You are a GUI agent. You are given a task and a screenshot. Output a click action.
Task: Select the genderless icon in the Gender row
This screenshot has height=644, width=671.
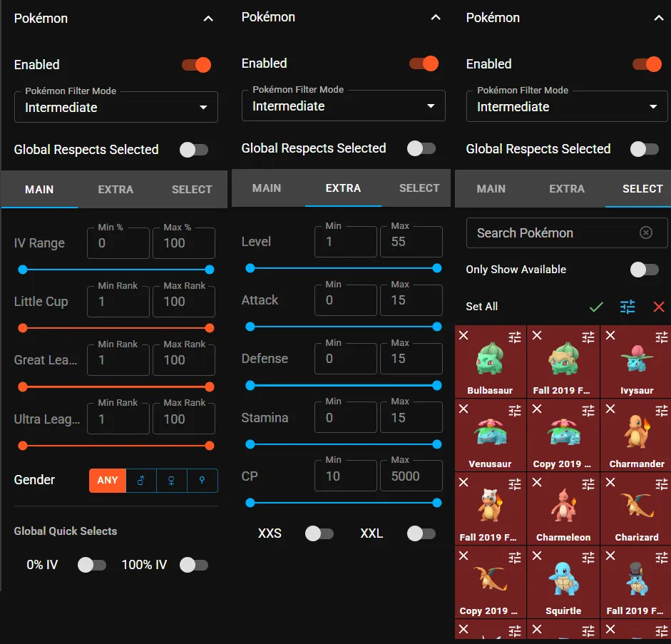(x=202, y=481)
